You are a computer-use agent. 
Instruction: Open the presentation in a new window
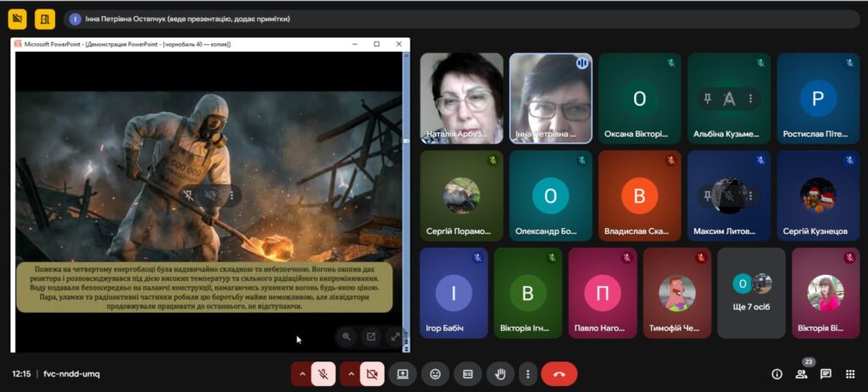(370, 337)
